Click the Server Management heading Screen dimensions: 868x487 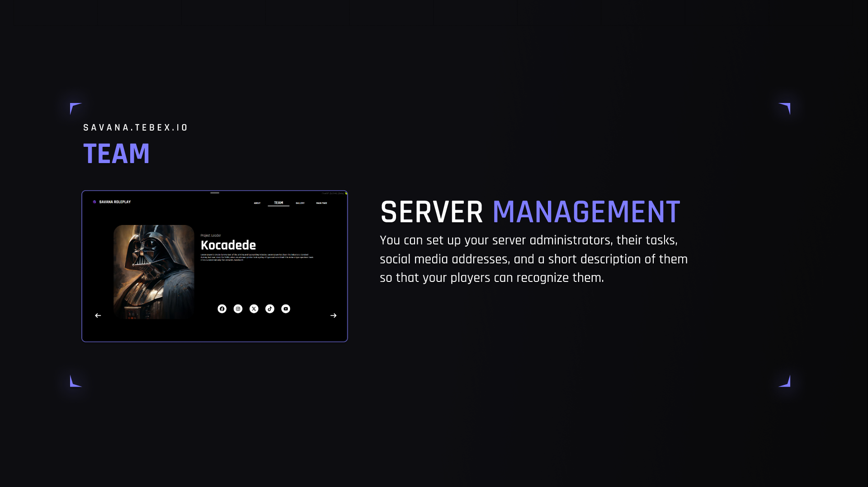click(530, 212)
